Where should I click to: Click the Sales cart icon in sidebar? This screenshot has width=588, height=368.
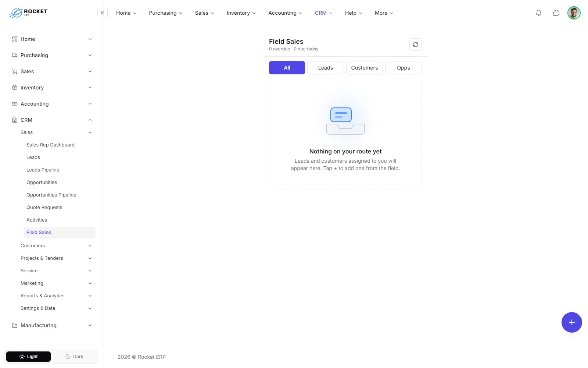(15, 71)
